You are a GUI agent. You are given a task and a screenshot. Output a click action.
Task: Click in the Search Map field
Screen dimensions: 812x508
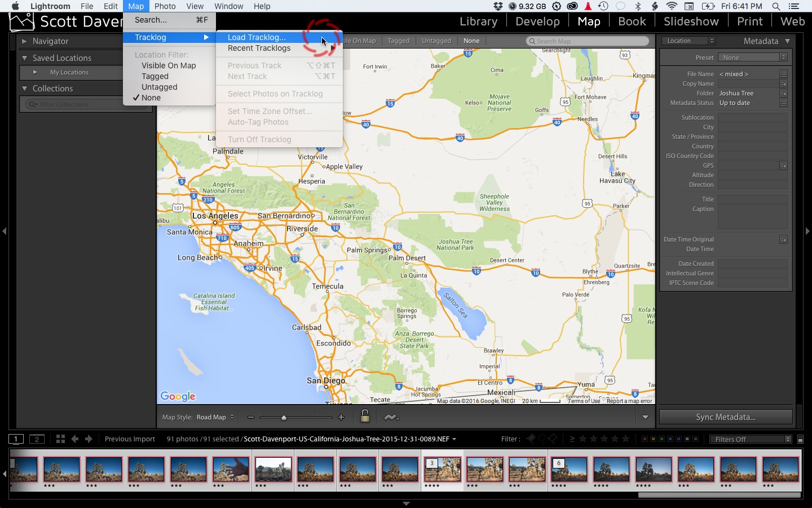587,41
